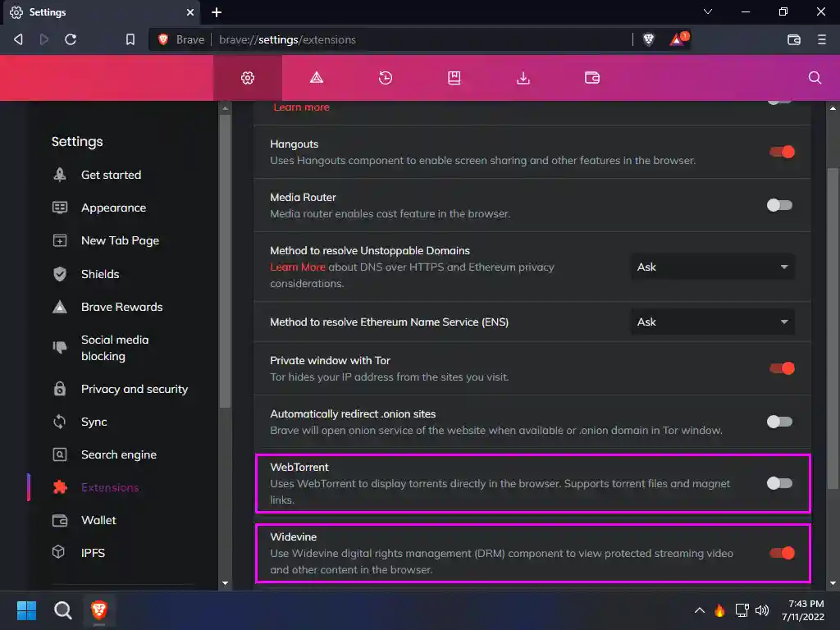The image size is (840, 630).
Task: Click Brave Shields lion icon in address bar
Action: pyautogui.click(x=649, y=39)
